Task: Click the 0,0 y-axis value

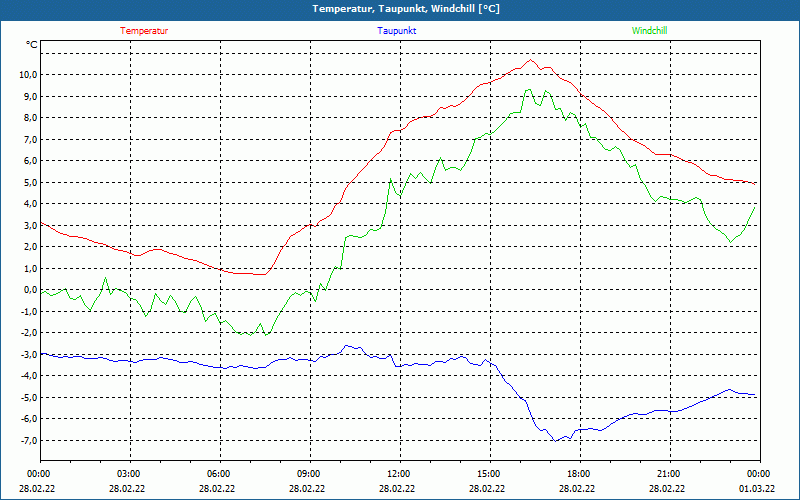Action: click(x=31, y=290)
